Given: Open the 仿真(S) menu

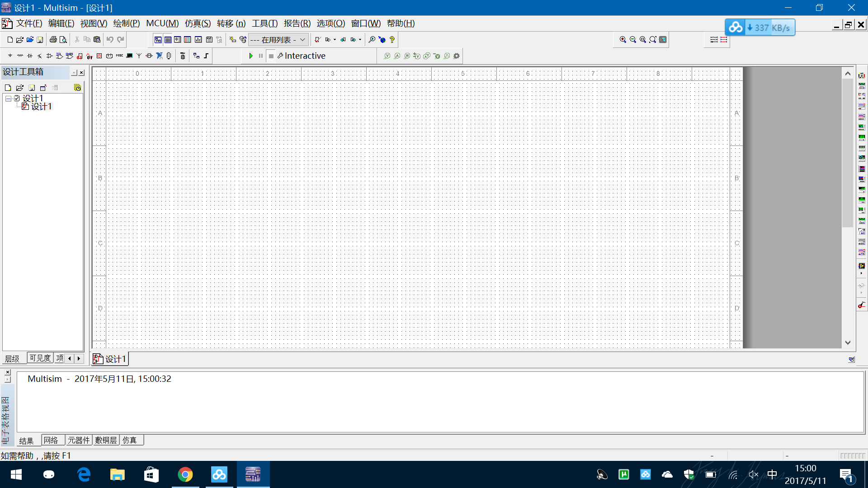Looking at the screenshot, I should pyautogui.click(x=198, y=23).
